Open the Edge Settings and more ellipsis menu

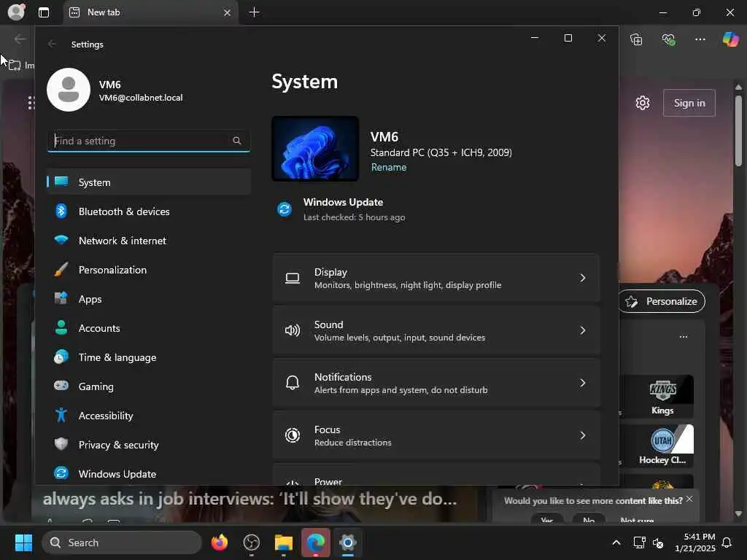tap(700, 39)
